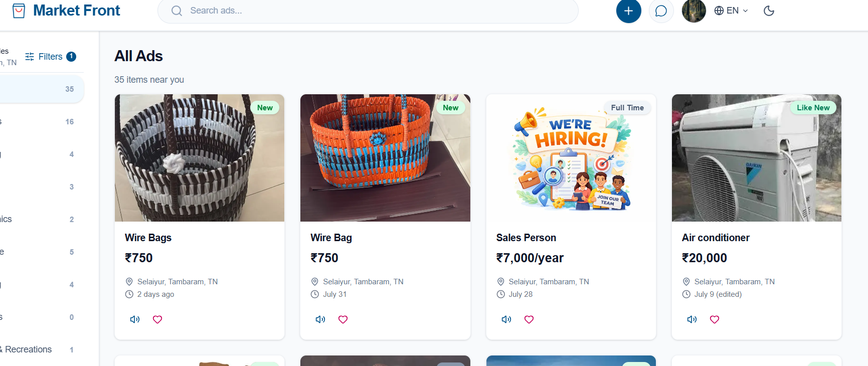Viewport: 868px width, 366px height.
Task: Click the speaker icon on Sales Person card
Action: (x=506, y=319)
